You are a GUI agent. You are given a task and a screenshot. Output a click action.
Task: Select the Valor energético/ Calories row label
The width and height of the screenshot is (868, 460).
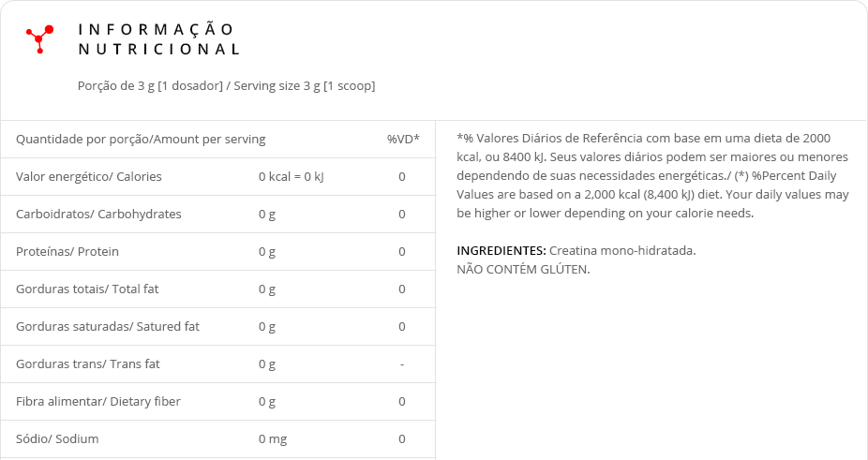(89, 177)
